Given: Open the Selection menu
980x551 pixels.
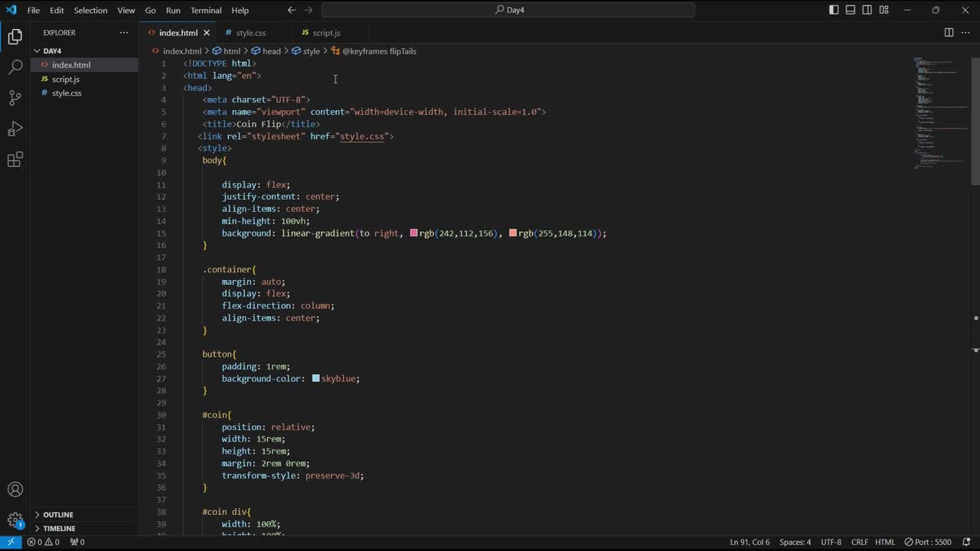Looking at the screenshot, I should tap(90, 10).
